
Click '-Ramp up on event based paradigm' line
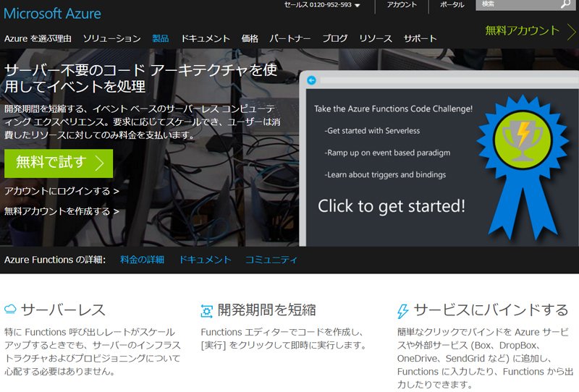(387, 153)
